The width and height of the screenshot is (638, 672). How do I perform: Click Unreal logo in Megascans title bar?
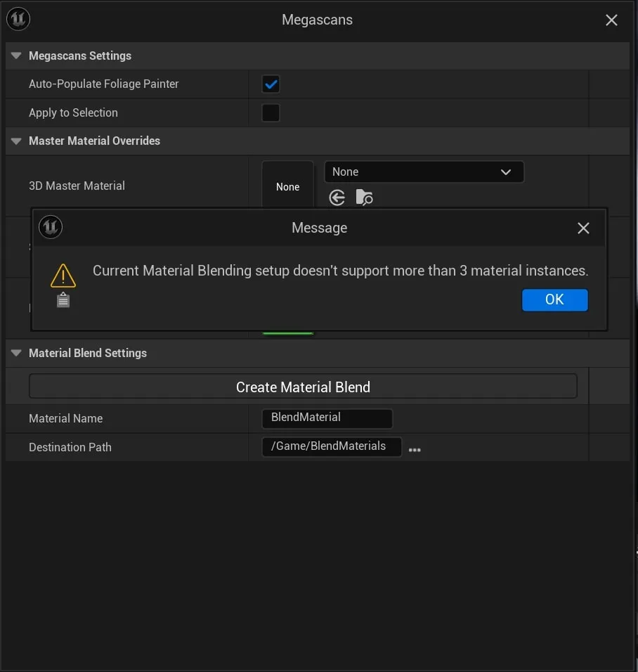point(18,19)
